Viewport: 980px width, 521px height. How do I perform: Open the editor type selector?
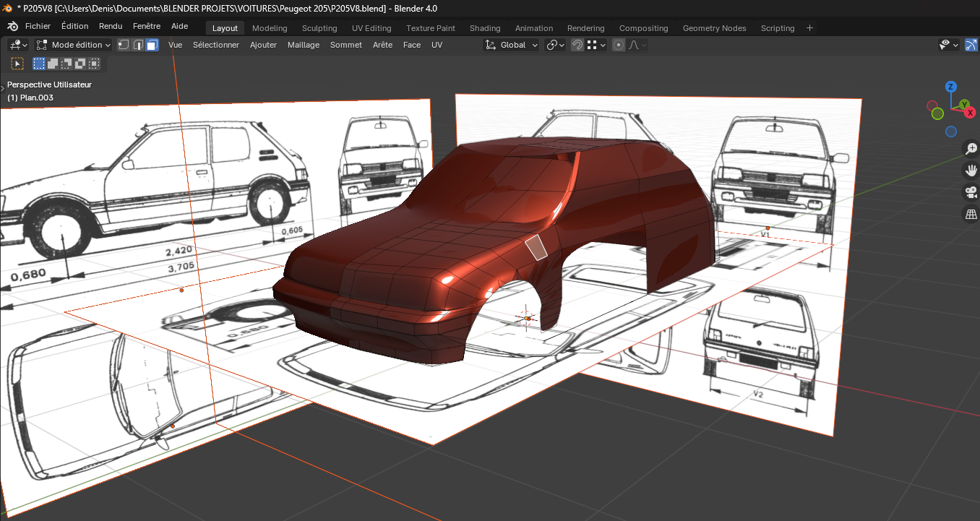[18, 45]
